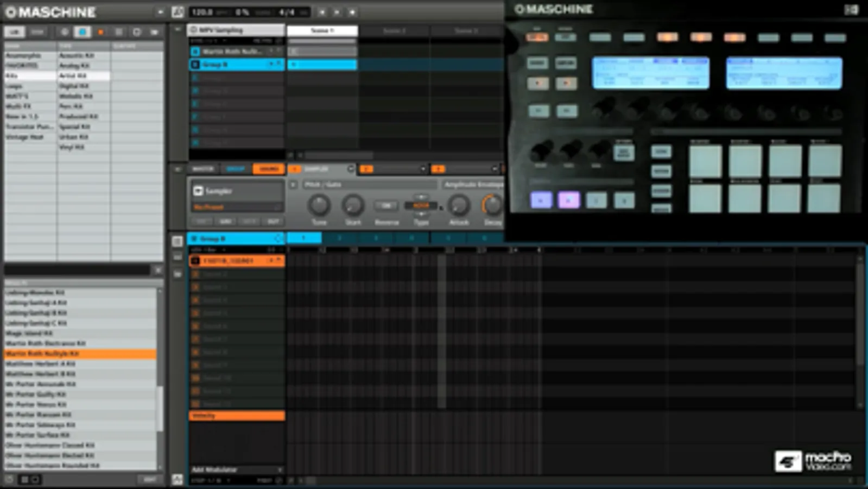The height and width of the screenshot is (489, 868).
Task: Click the Martin Roth group slot icon
Action: click(195, 51)
